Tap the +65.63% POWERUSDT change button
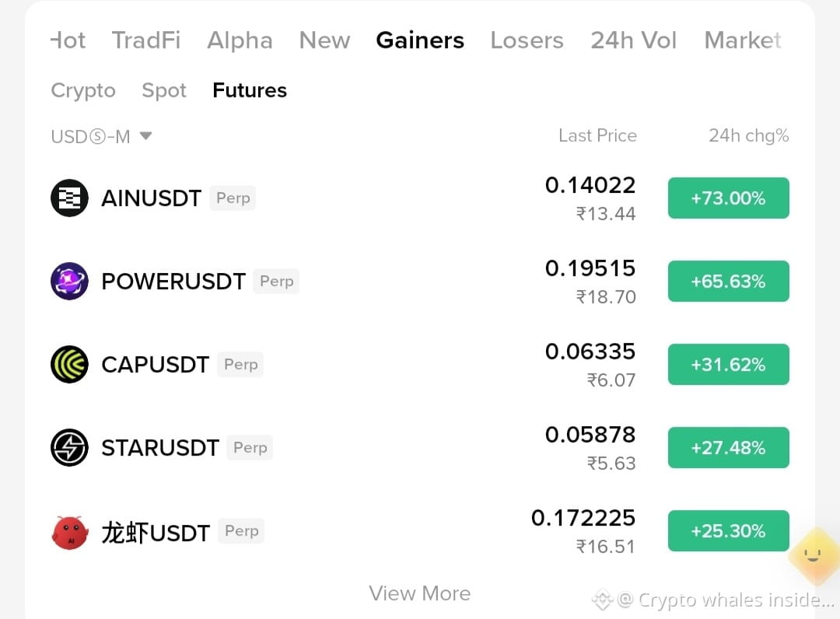The height and width of the screenshot is (619, 840). click(x=728, y=282)
